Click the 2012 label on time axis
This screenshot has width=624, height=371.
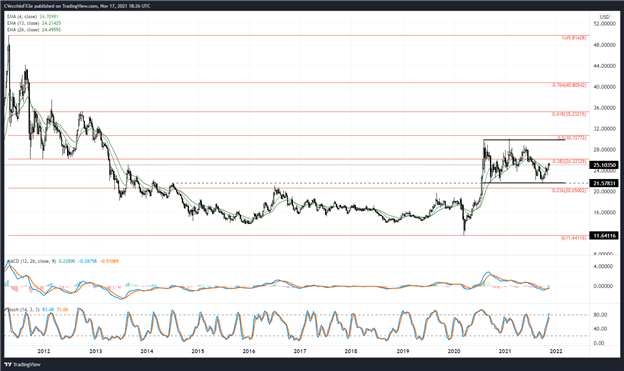(x=43, y=351)
